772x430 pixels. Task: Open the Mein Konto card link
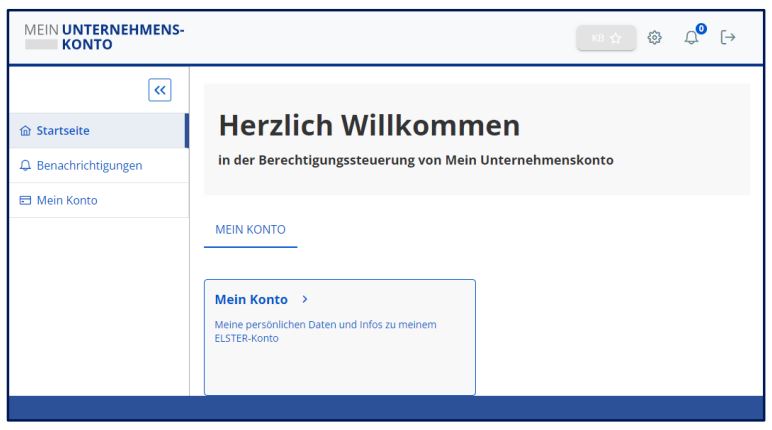point(251,299)
